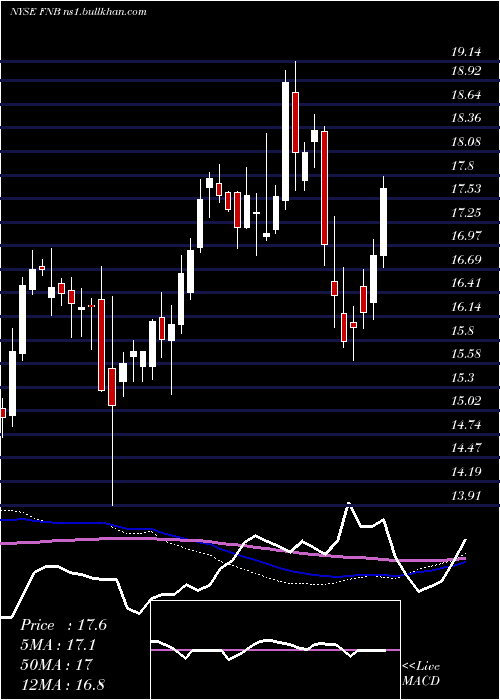The width and height of the screenshot is (500, 700).
Task: Click the 18.36 price axis label
Action: point(466,118)
